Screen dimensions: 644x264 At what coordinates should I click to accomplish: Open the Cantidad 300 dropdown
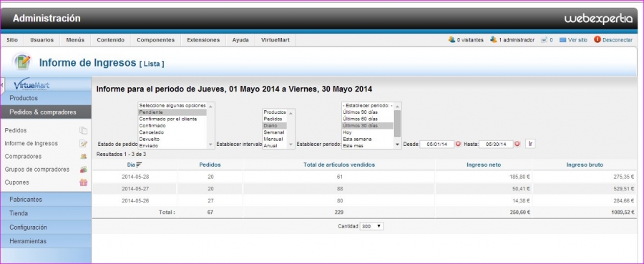click(371, 226)
